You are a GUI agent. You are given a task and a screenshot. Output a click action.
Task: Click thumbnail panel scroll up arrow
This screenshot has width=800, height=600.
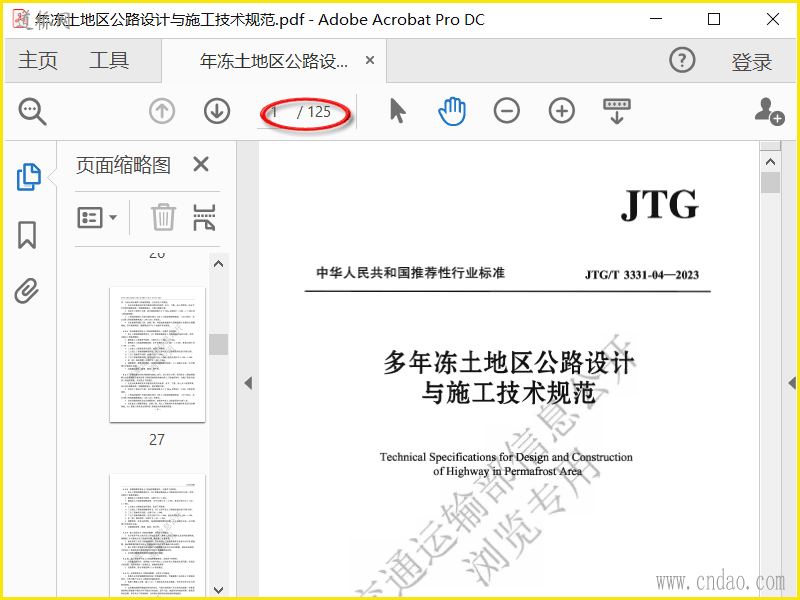(218, 264)
